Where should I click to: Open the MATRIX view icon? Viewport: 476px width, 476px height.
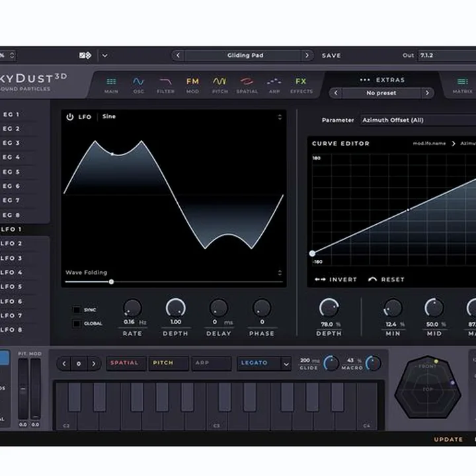pos(462,82)
